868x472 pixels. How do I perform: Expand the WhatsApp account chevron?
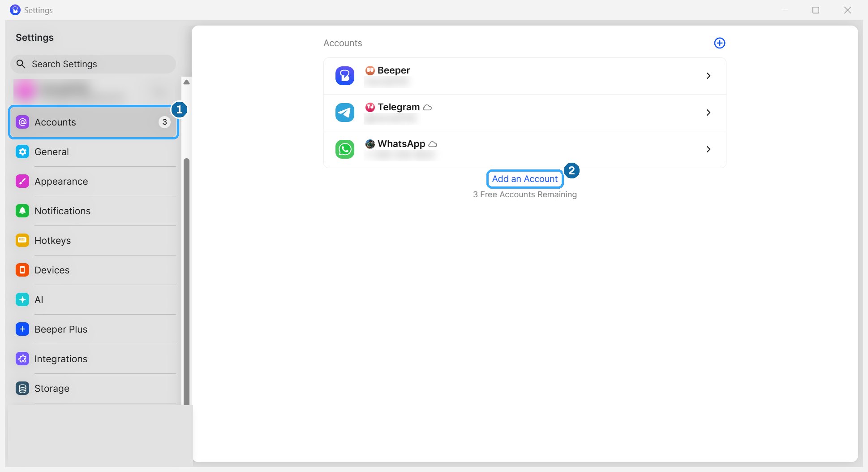click(x=708, y=149)
